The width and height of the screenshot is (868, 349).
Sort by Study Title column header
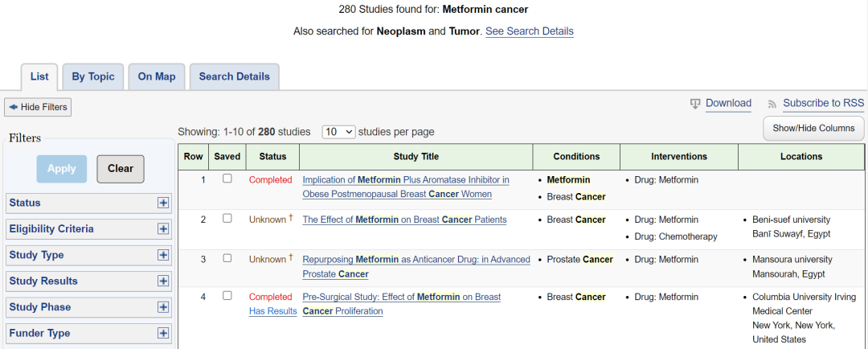point(416,157)
